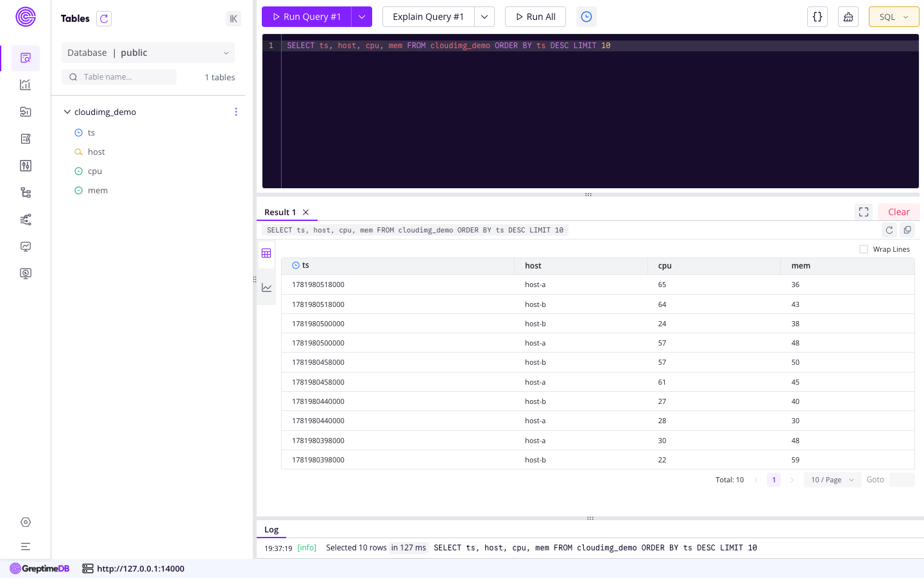924x578 pixels.
Task: Open the chart dashboard sidebar icon
Action: 26,85
